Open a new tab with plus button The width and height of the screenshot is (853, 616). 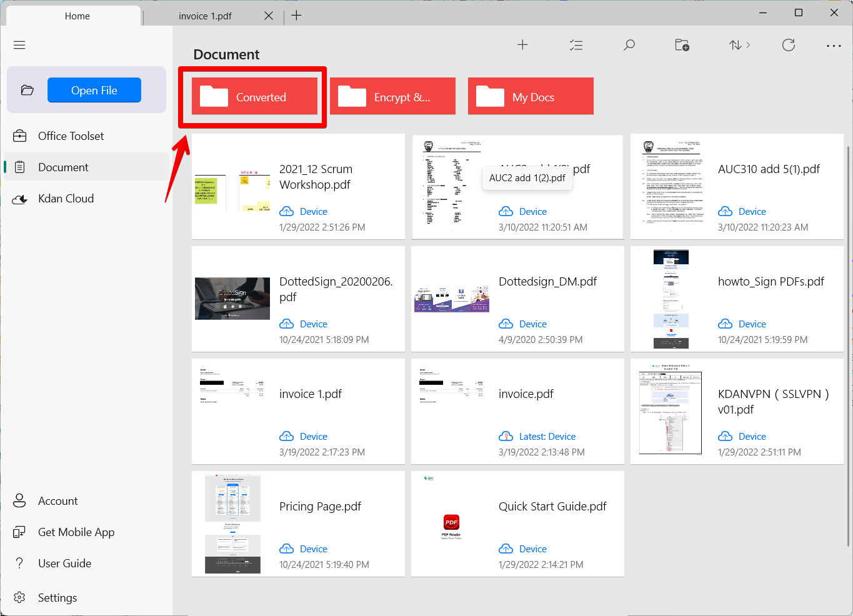tap(297, 16)
